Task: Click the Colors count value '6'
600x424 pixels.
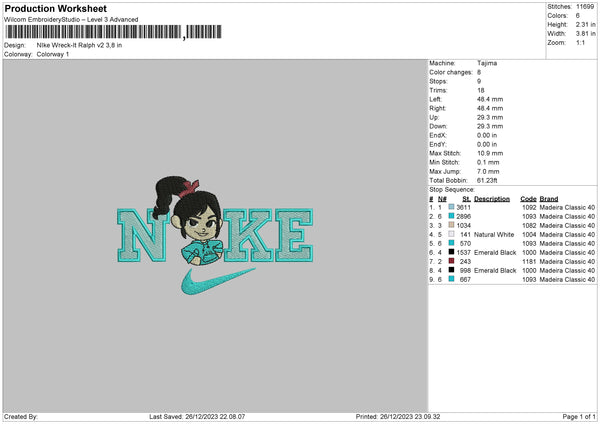Action: point(578,16)
